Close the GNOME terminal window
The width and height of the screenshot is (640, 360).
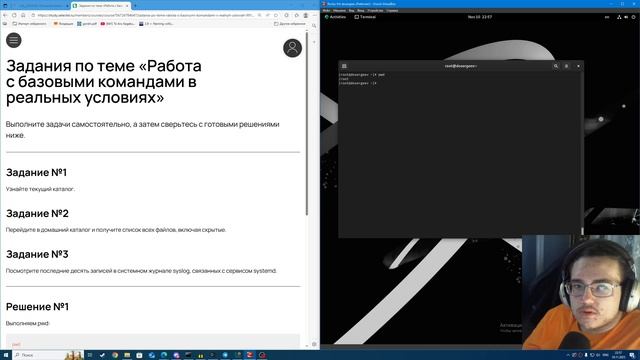[x=578, y=66]
